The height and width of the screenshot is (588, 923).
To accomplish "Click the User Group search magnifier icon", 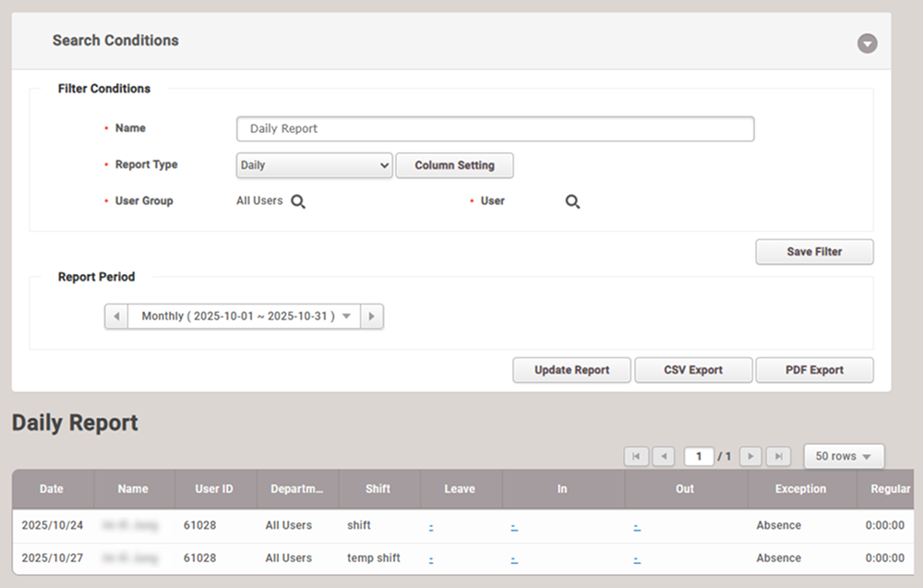I will pyautogui.click(x=298, y=202).
